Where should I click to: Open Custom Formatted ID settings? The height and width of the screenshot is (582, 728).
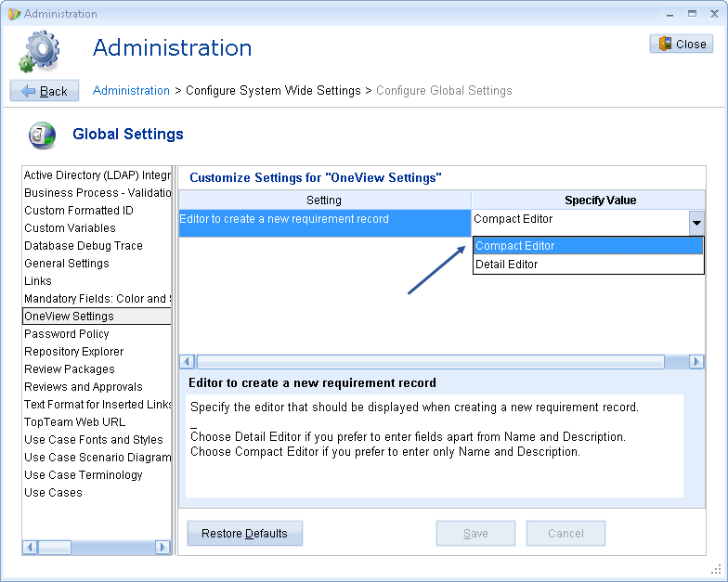pyautogui.click(x=97, y=210)
